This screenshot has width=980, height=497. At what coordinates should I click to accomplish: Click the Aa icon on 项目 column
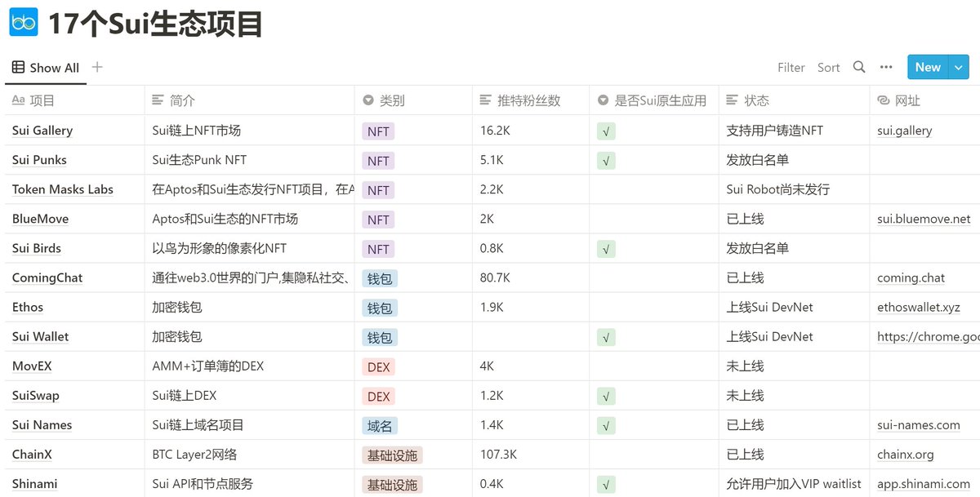point(19,100)
